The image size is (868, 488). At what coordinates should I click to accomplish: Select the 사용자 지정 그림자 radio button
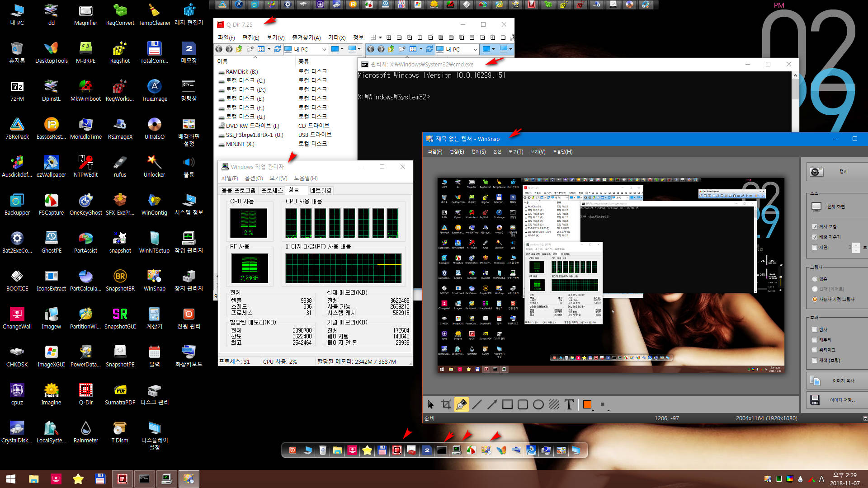(x=815, y=300)
